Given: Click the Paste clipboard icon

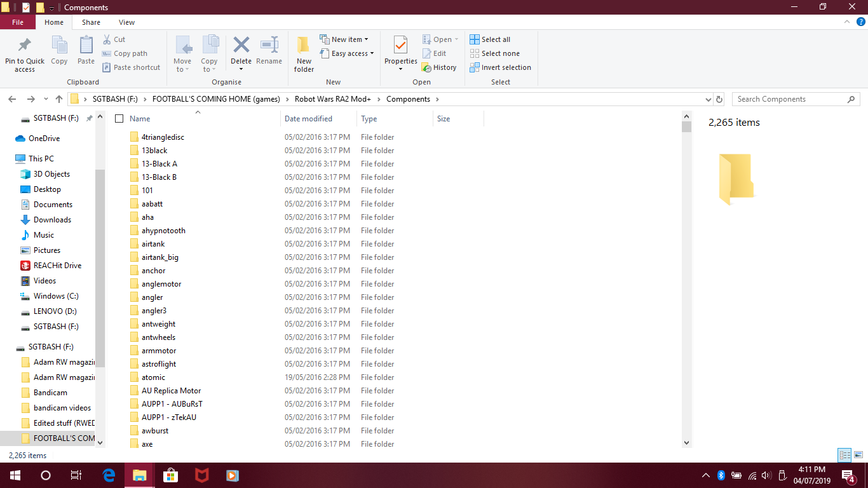Looking at the screenshot, I should (86, 46).
